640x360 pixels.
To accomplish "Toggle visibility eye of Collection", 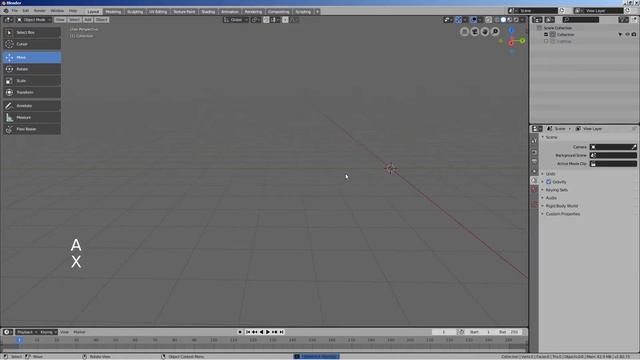I will pos(627,35).
